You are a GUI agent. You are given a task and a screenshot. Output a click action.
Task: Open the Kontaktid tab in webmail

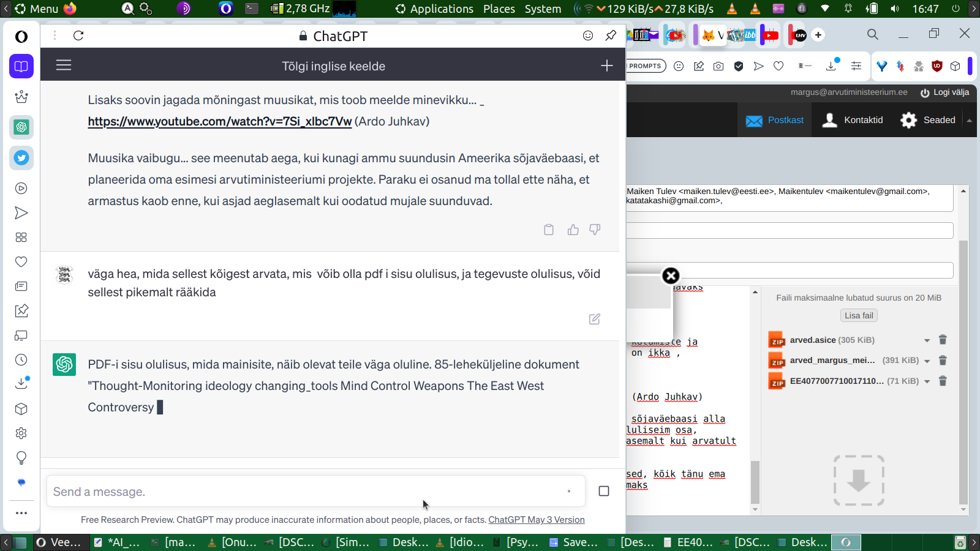coord(853,120)
